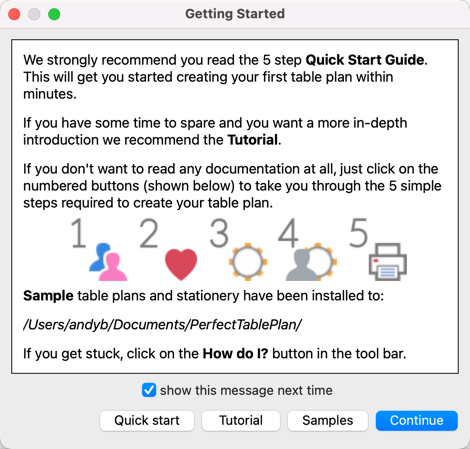Select the red heart step 2 icon
The width and height of the screenshot is (470, 449).
181,264
